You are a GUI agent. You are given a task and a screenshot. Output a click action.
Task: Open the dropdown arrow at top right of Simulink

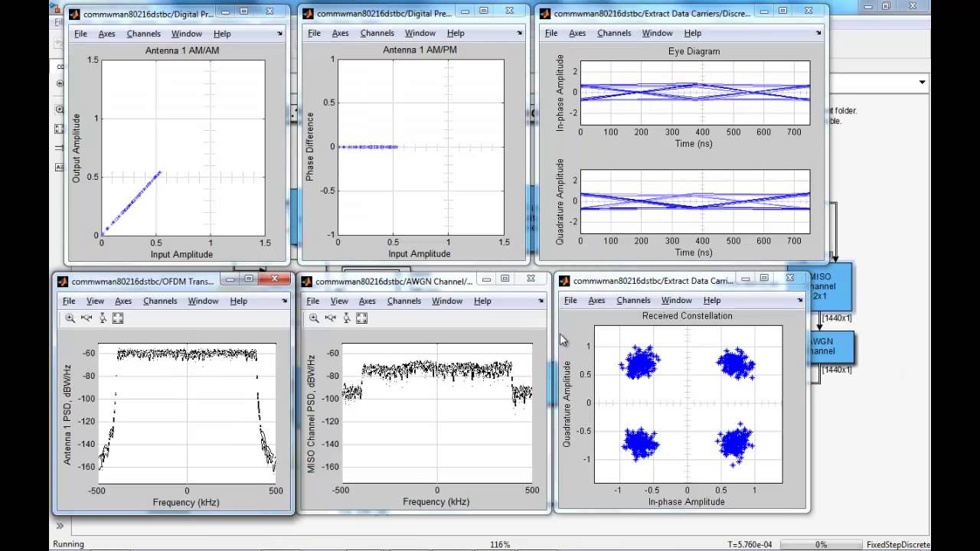(922, 82)
